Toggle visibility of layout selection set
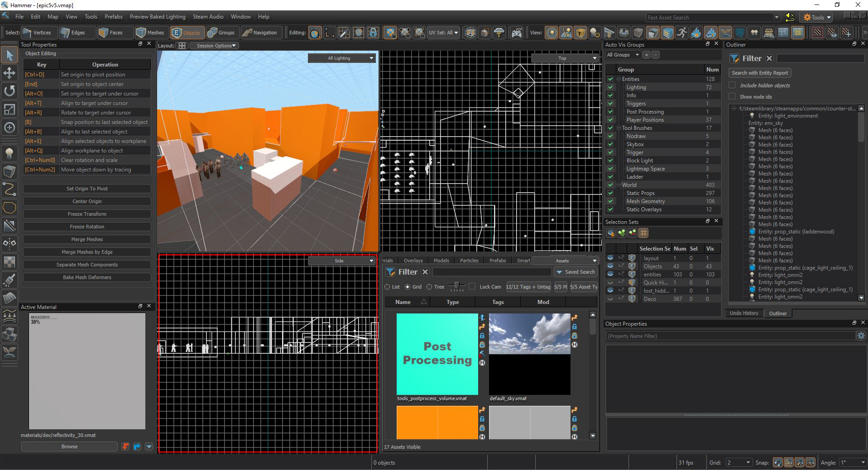This screenshot has width=868, height=470. (x=610, y=258)
